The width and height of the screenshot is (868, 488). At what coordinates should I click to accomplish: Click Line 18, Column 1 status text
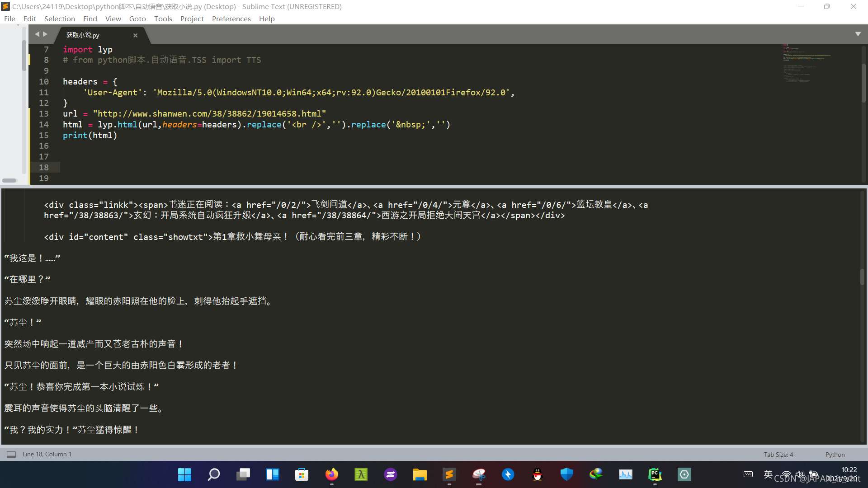pos(47,454)
